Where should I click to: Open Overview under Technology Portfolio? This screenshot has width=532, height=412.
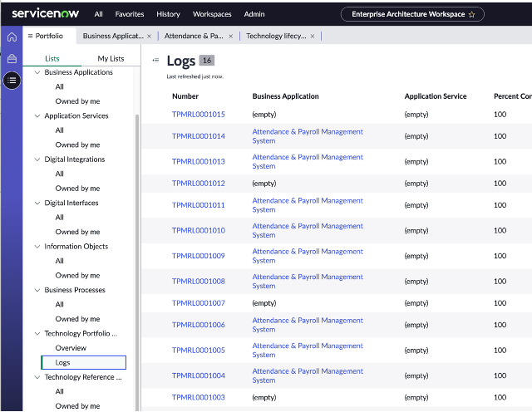[71, 348]
